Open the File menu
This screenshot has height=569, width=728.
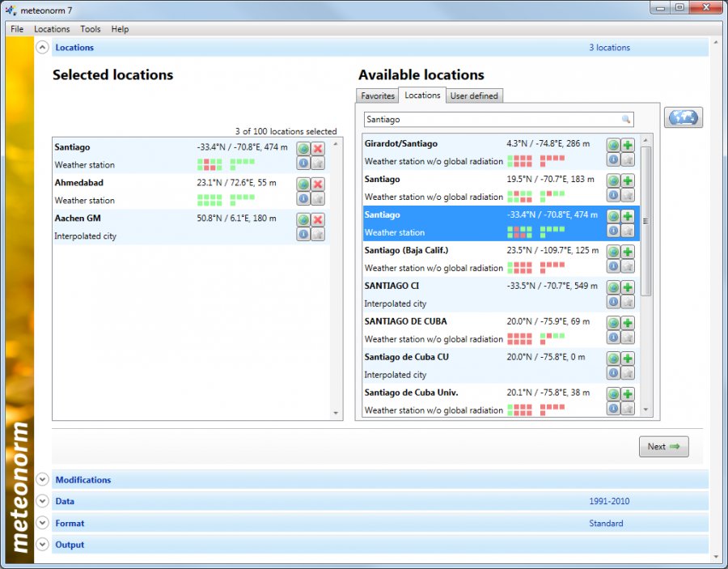[x=17, y=29]
